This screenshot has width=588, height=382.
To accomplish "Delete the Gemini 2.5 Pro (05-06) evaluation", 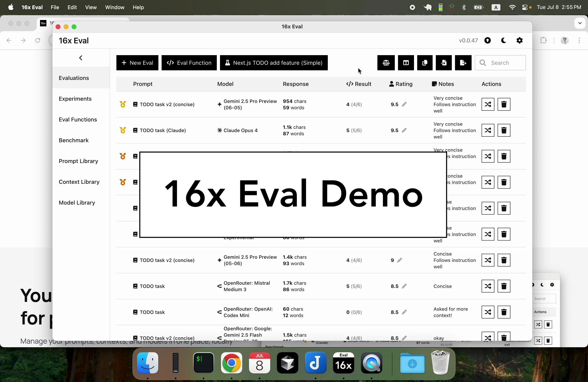I will click(x=504, y=260).
